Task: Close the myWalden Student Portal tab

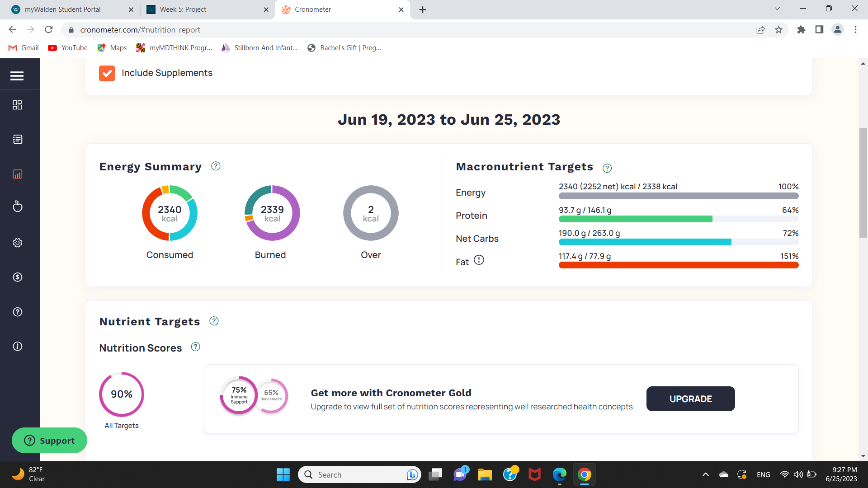Action: [x=131, y=9]
